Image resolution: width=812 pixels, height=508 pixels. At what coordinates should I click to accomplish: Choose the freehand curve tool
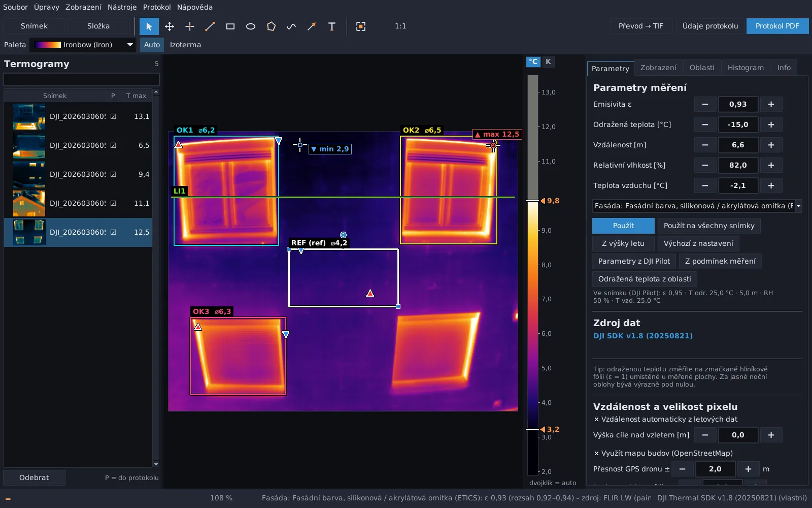291,26
